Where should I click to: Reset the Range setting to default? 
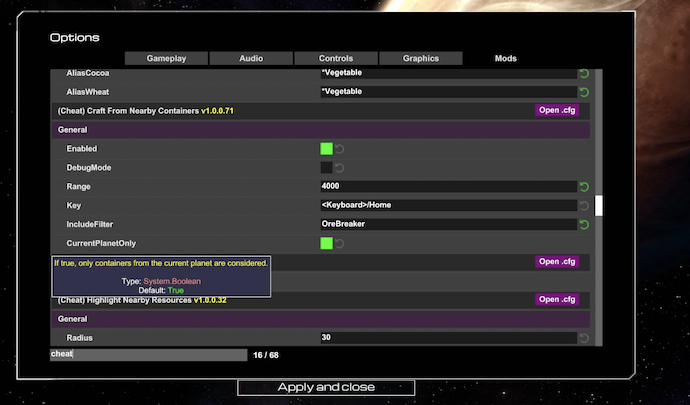(584, 187)
